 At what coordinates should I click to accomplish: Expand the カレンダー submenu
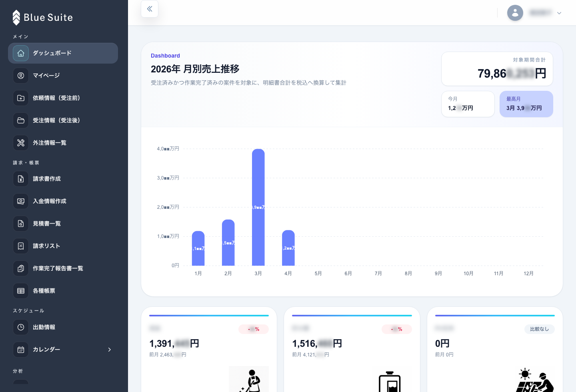[110, 349]
